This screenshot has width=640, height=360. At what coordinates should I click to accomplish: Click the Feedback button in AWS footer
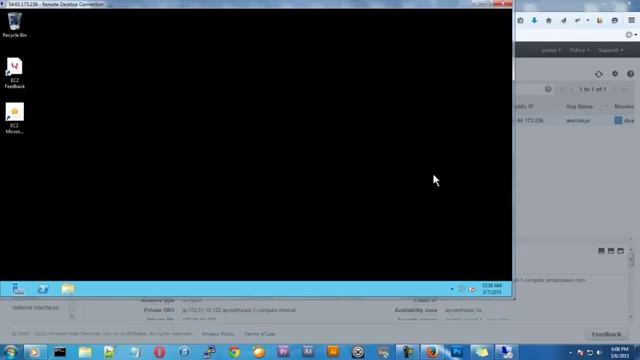coord(607,334)
